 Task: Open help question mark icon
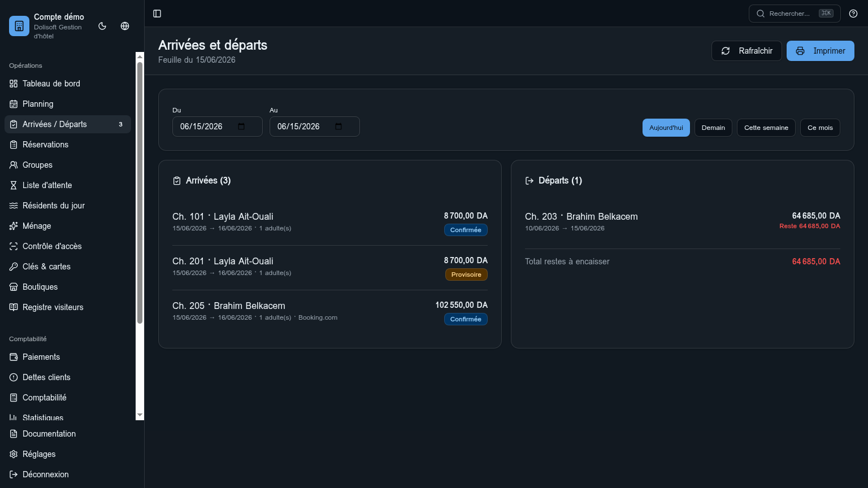pyautogui.click(x=853, y=14)
